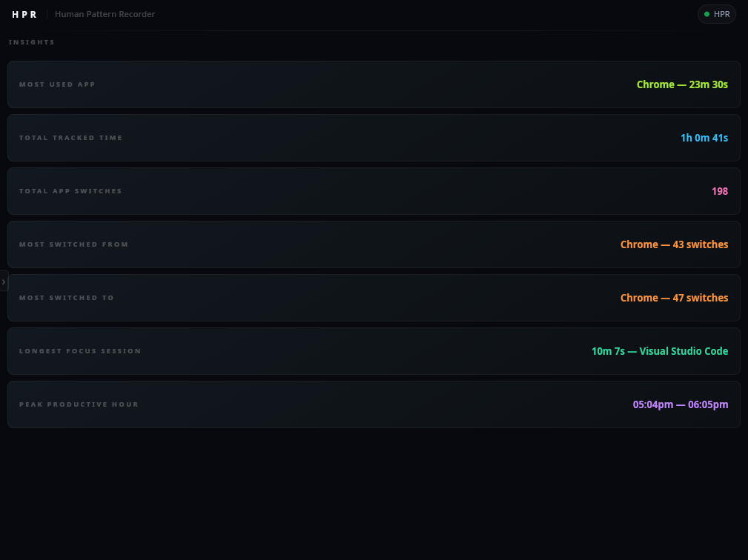Click the Chrome — 23m 30s value
The height and width of the screenshot is (560, 748).
tap(682, 84)
